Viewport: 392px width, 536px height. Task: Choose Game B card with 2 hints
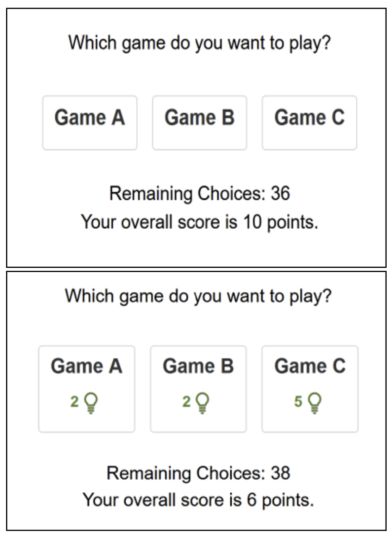pyautogui.click(x=198, y=389)
